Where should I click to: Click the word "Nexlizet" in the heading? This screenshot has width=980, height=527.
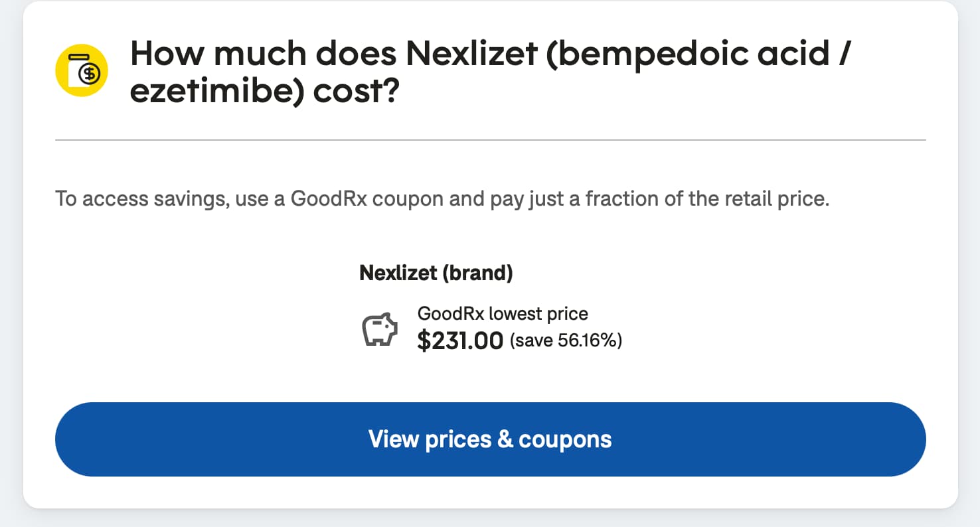pyautogui.click(x=471, y=54)
